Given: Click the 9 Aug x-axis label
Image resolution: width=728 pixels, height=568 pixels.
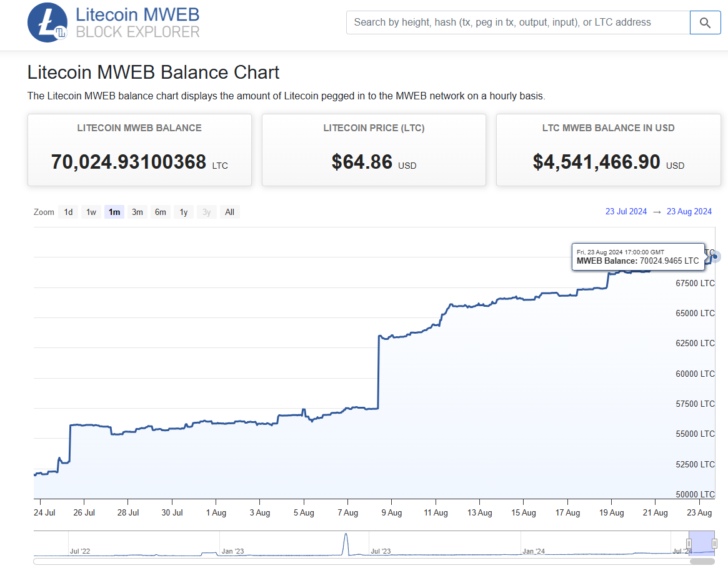Looking at the screenshot, I should coord(391,513).
